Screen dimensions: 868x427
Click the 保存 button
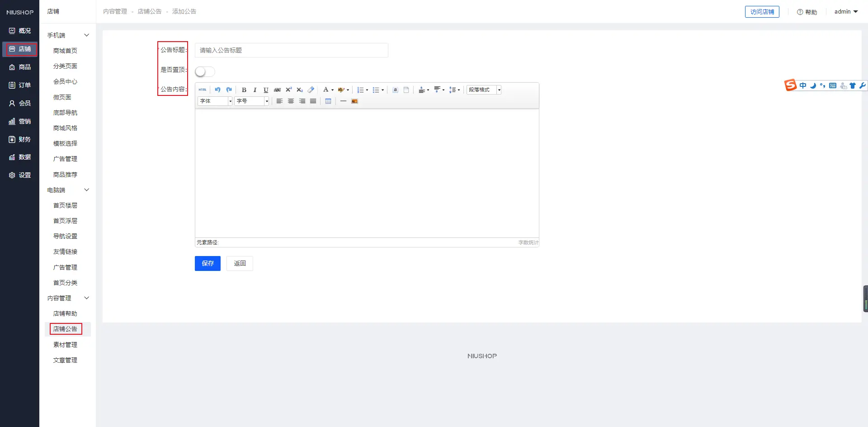208,263
